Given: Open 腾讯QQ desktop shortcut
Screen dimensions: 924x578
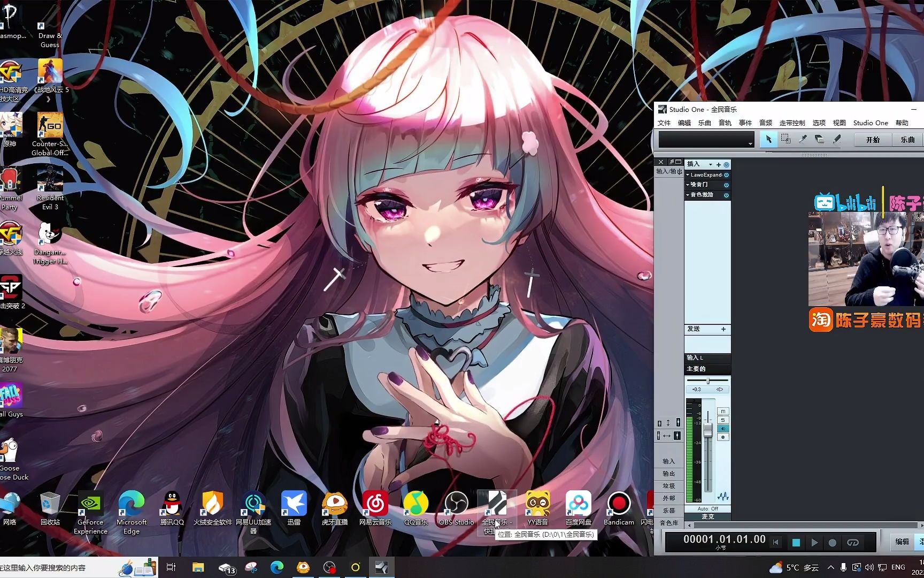Looking at the screenshot, I should pyautogui.click(x=172, y=509).
